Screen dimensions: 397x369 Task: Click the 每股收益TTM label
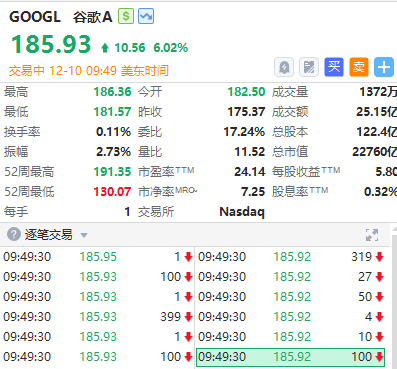click(306, 171)
